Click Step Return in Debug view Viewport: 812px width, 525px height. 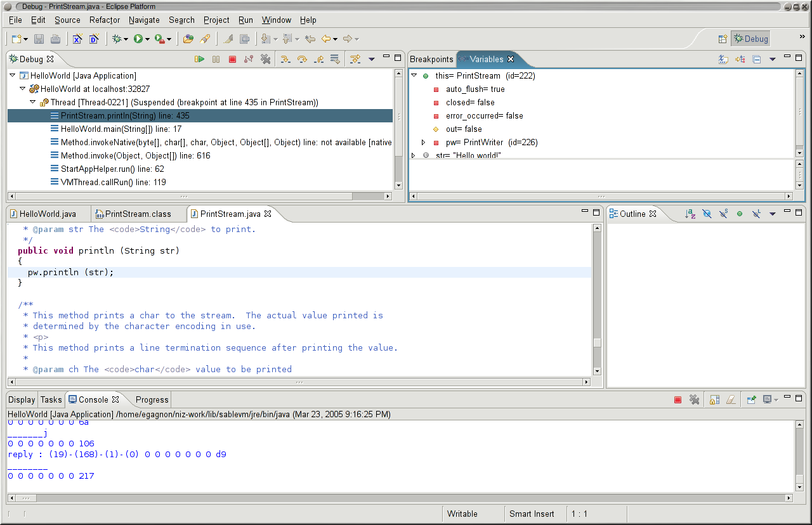click(x=318, y=59)
